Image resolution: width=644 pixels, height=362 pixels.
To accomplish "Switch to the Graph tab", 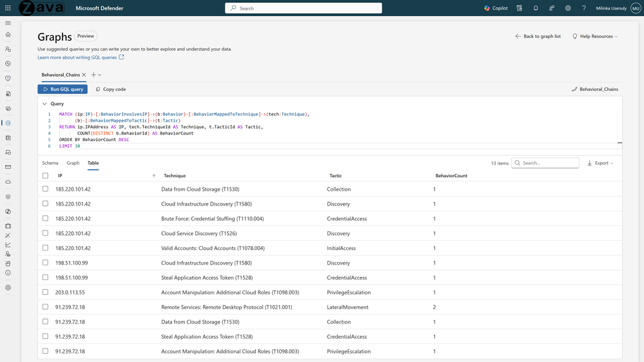I will click(73, 163).
